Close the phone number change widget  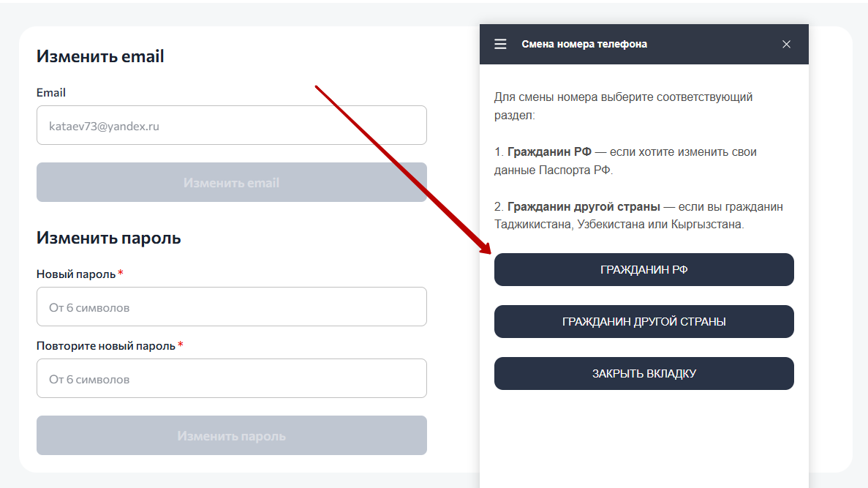(x=786, y=44)
